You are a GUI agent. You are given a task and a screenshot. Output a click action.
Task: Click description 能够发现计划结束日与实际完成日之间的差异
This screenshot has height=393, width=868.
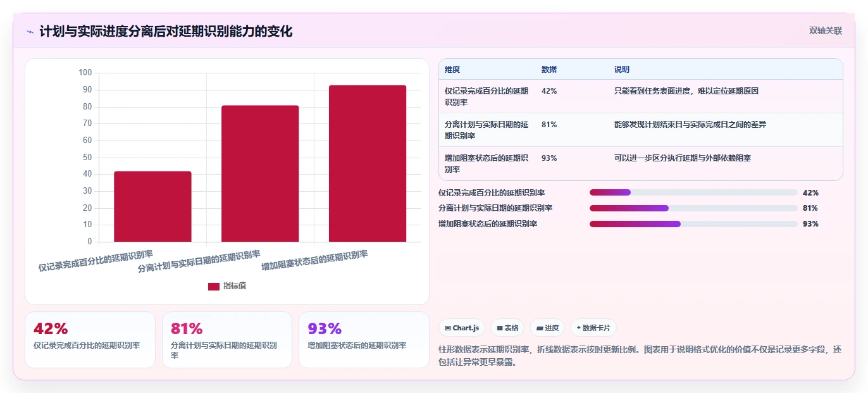690,125
